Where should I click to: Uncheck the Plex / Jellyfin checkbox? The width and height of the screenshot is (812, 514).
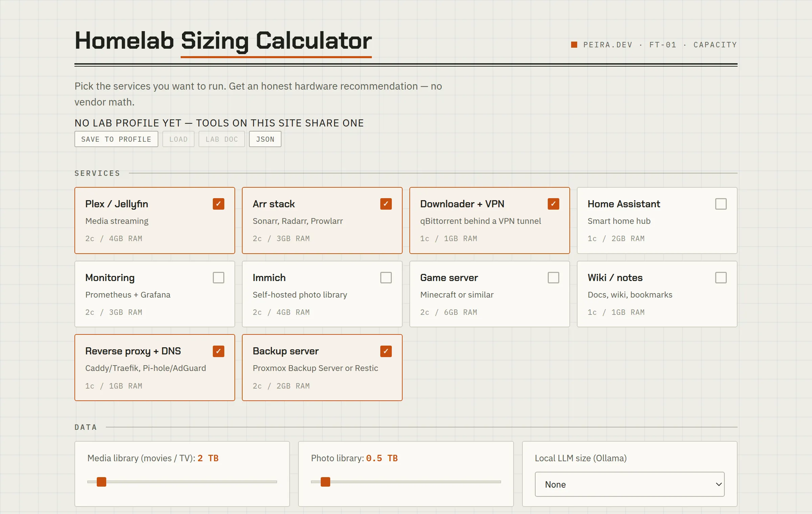pos(219,204)
